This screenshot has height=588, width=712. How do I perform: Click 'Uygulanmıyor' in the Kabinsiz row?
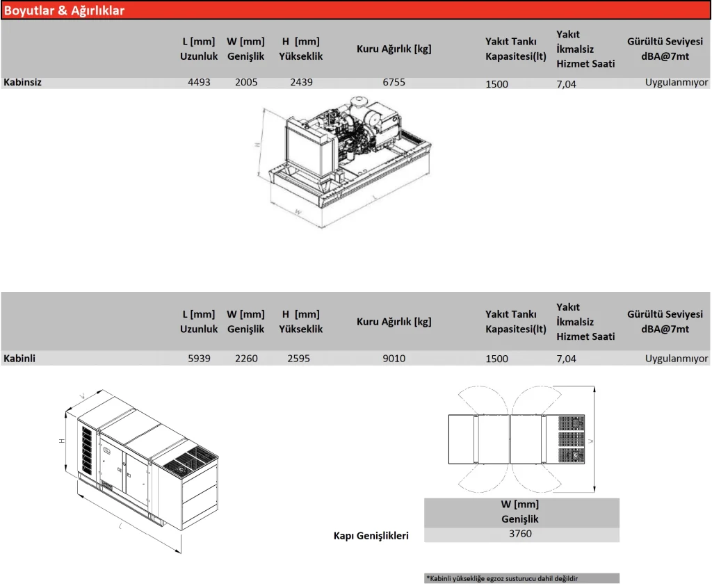[677, 82]
